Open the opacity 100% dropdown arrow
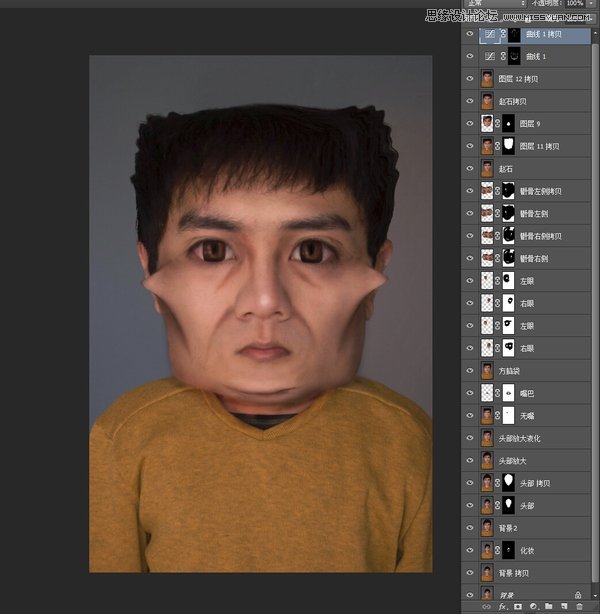 point(591,4)
